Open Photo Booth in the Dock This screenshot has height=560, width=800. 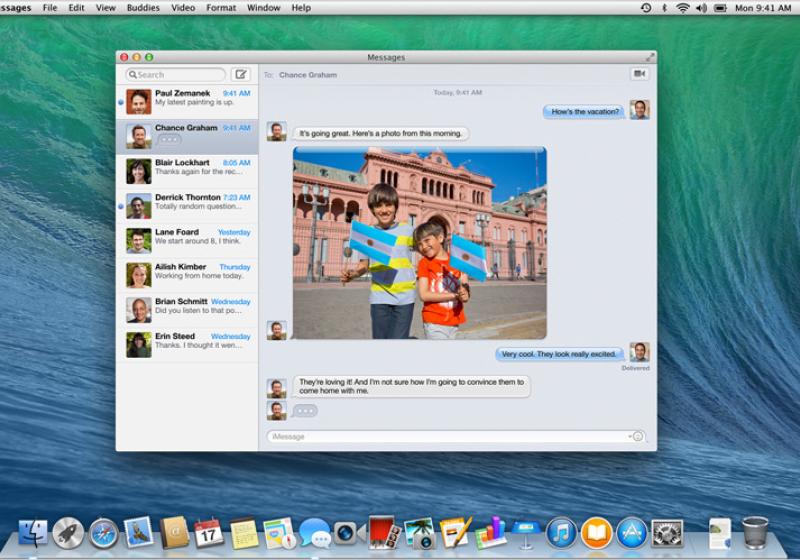(x=384, y=533)
